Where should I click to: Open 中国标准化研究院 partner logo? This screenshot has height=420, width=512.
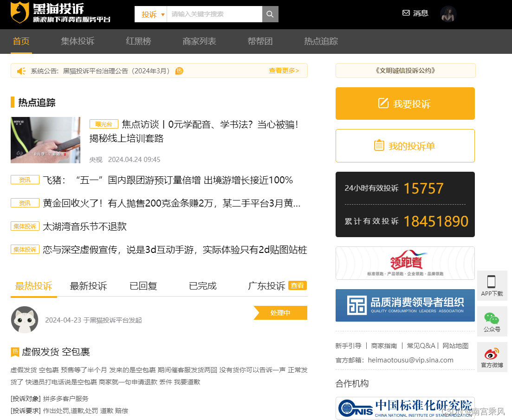pyautogui.click(x=405, y=408)
